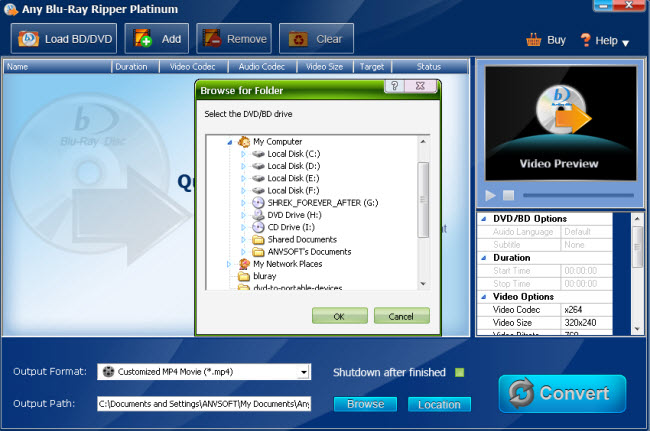The height and width of the screenshot is (431, 650).
Task: Click the Buy basket icon
Action: tap(534, 40)
